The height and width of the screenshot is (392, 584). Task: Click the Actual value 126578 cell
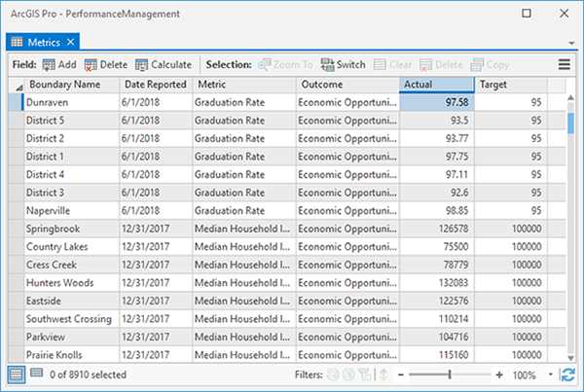436,229
